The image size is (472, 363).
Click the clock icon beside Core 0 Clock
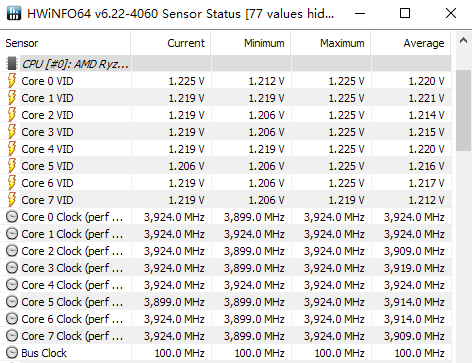point(12,217)
